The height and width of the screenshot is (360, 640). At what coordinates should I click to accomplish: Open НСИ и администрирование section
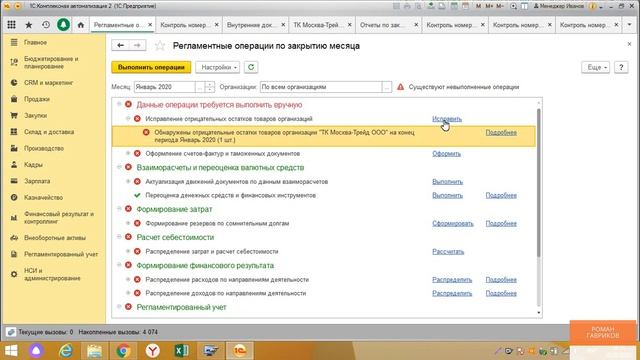pos(53,274)
